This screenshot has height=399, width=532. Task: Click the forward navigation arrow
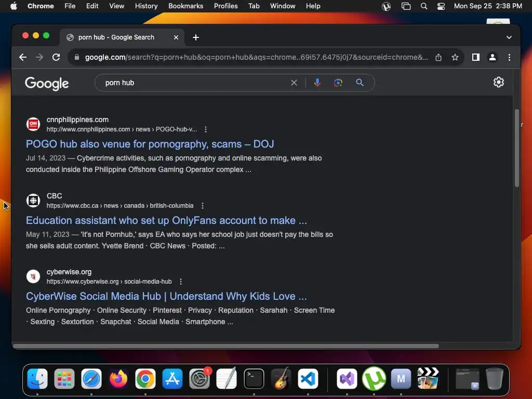[x=39, y=57]
